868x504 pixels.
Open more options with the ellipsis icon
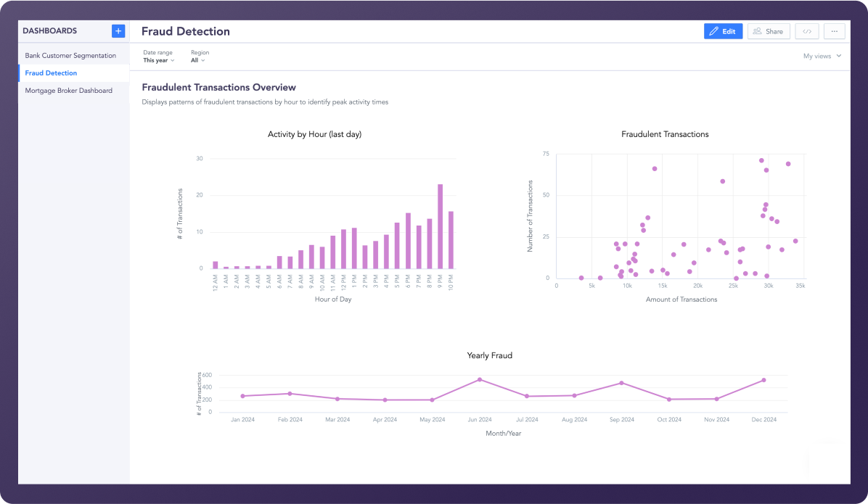click(x=834, y=30)
